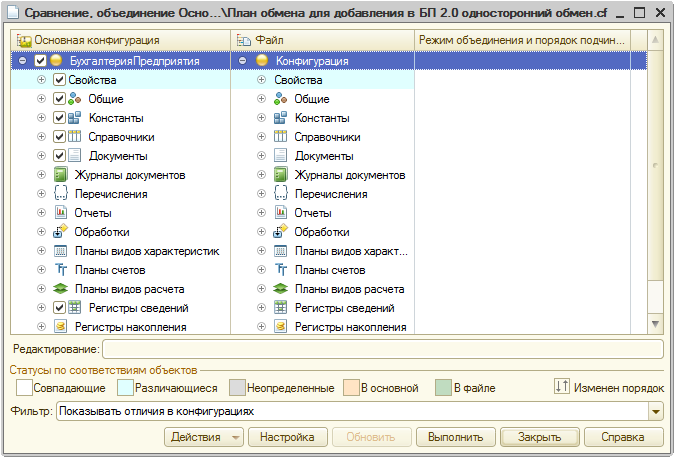This screenshot has width=674, height=457.
Task: Click Регистры сведений icon in the Файл column
Action: [x=280, y=307]
